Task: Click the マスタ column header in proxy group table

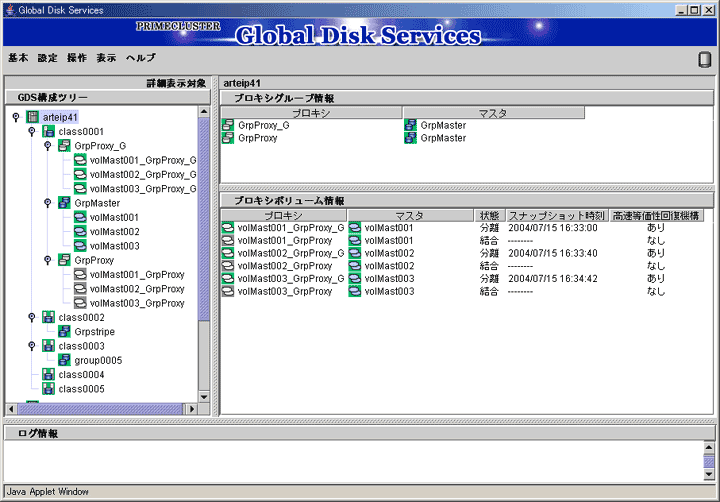Action: pos(494,113)
